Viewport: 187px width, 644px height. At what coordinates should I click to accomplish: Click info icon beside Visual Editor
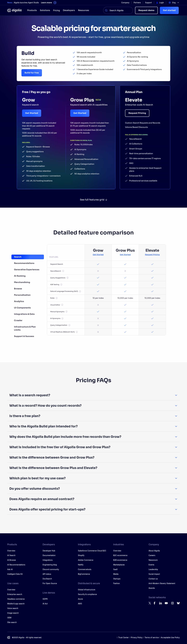click(62, 305)
